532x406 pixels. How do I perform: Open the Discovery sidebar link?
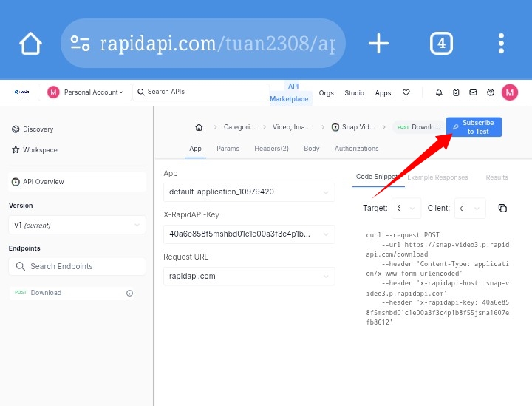[38, 129]
